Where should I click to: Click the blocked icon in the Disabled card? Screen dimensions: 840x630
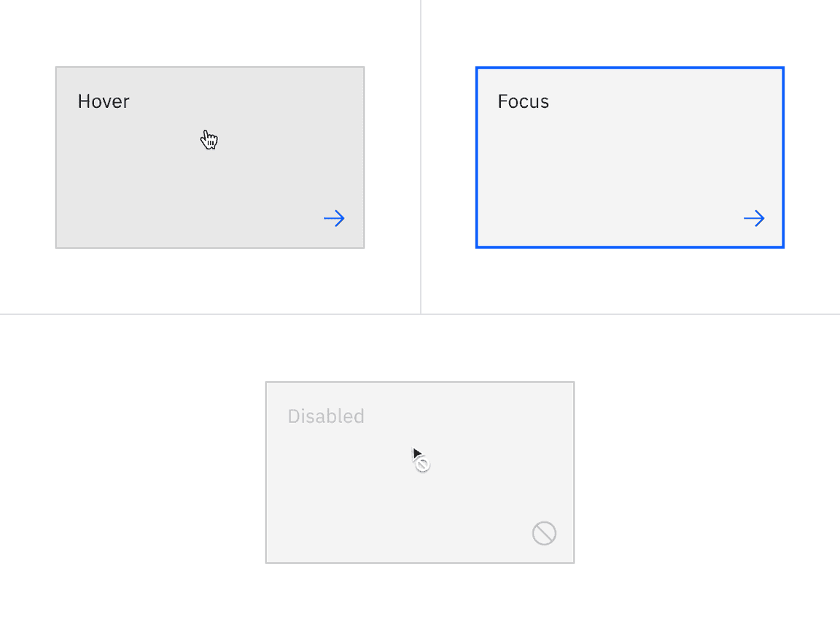544,533
